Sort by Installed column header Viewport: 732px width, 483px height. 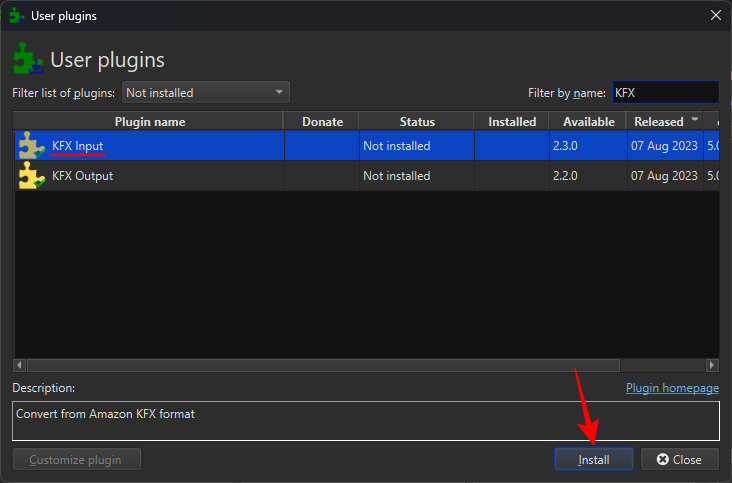(x=511, y=122)
